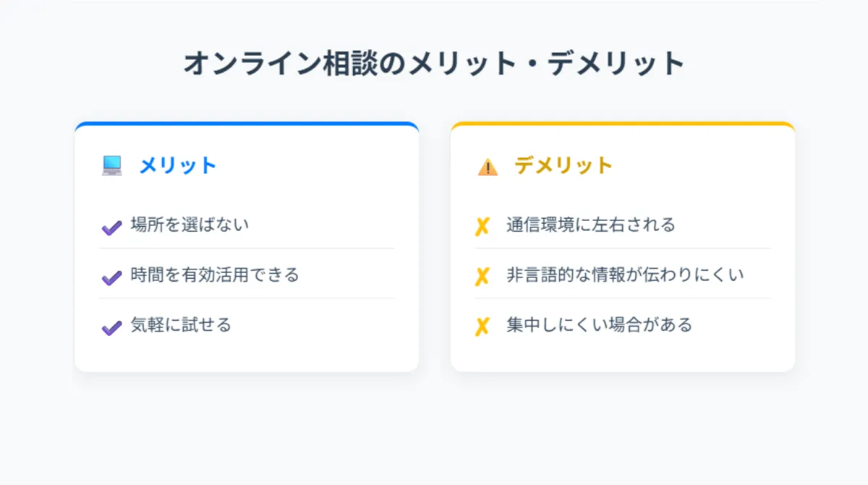Click the yellow デメリット card heading

click(x=563, y=166)
